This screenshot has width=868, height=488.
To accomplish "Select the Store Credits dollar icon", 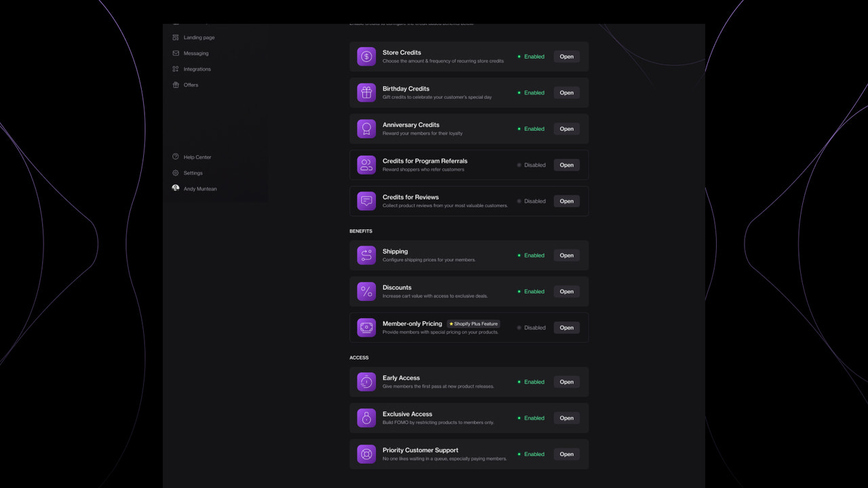I will (x=366, y=56).
